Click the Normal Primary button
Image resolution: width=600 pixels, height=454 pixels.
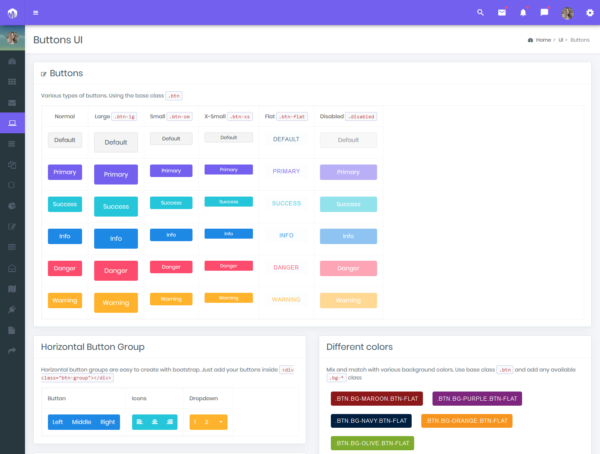click(x=65, y=172)
